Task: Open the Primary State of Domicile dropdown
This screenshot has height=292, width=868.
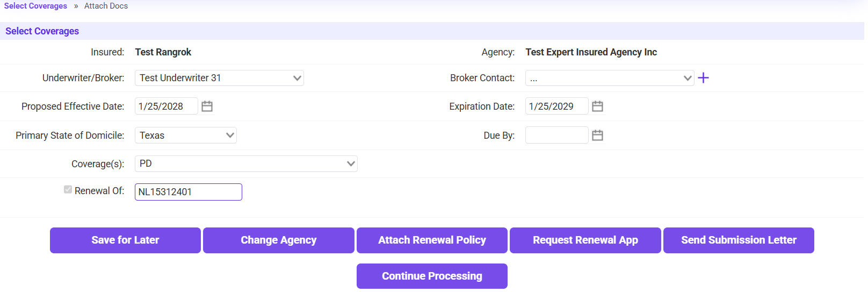Action: pyautogui.click(x=186, y=136)
